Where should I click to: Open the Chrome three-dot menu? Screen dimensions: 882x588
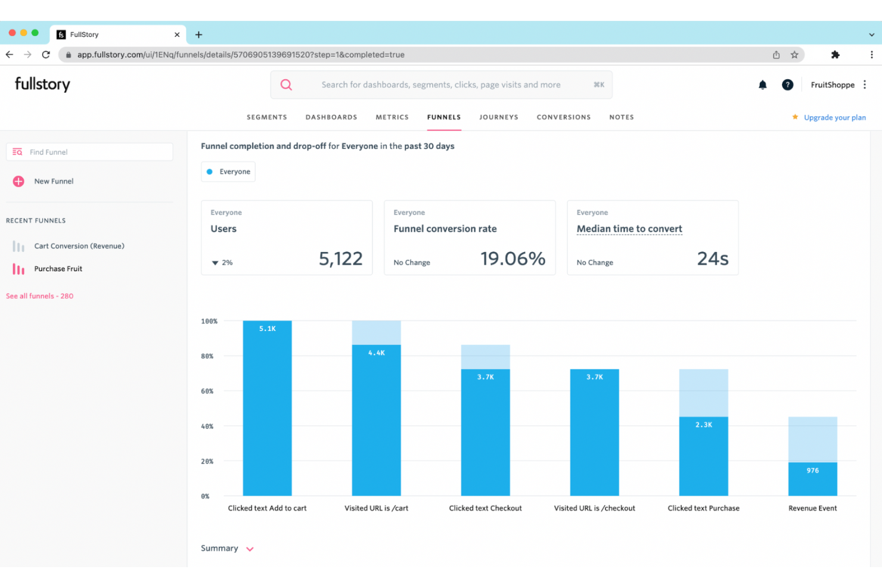tap(871, 55)
